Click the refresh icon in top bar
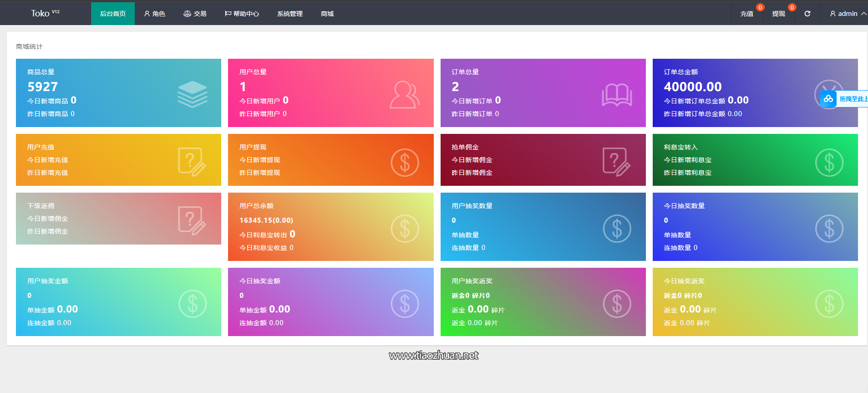 tap(807, 14)
